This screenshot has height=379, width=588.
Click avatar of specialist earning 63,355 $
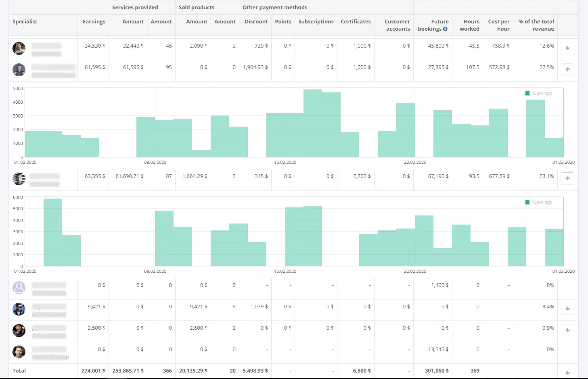19,179
